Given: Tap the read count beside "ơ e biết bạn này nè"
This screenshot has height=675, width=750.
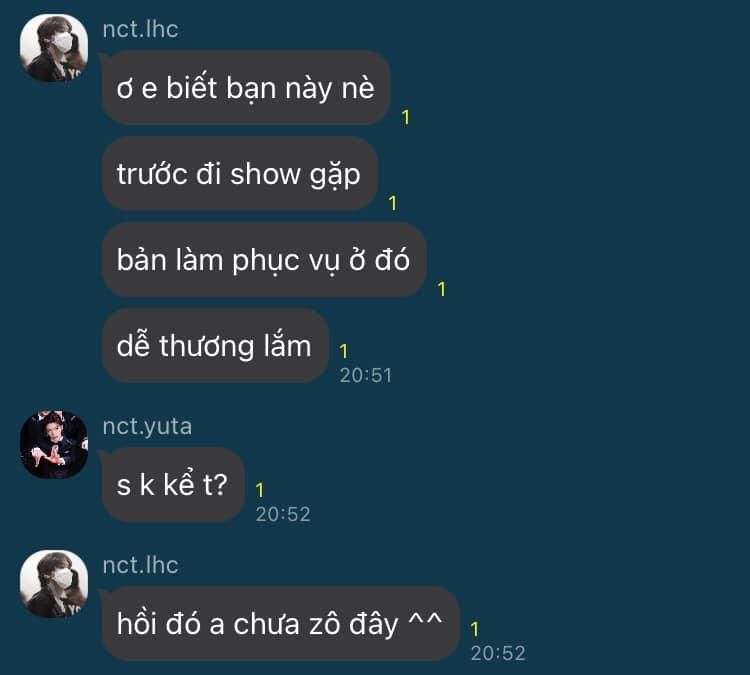Looking at the screenshot, I should coord(406,117).
